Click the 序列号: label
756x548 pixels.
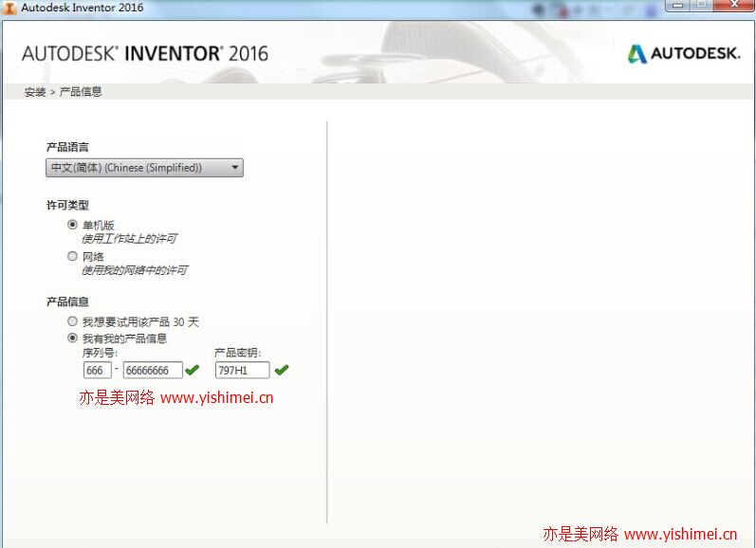tap(100, 353)
